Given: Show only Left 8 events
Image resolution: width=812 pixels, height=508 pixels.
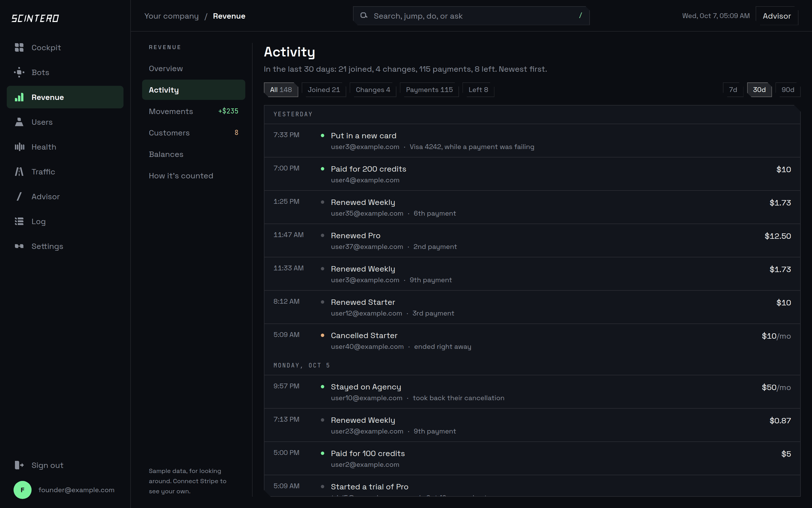Looking at the screenshot, I should (x=478, y=90).
